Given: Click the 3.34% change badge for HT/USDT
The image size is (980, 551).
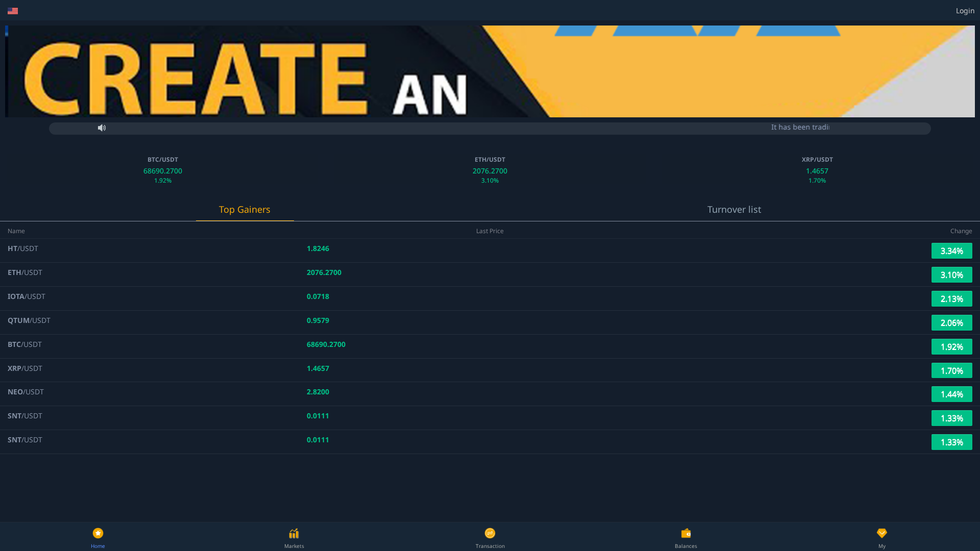Looking at the screenshot, I should 951,251.
